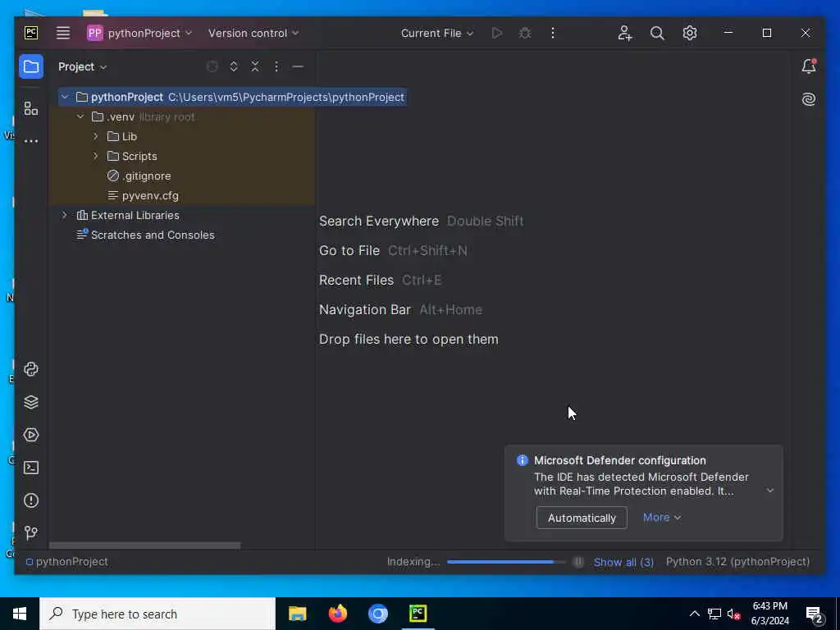Expand the Lib folder
The height and width of the screenshot is (630, 840).
[96, 137]
